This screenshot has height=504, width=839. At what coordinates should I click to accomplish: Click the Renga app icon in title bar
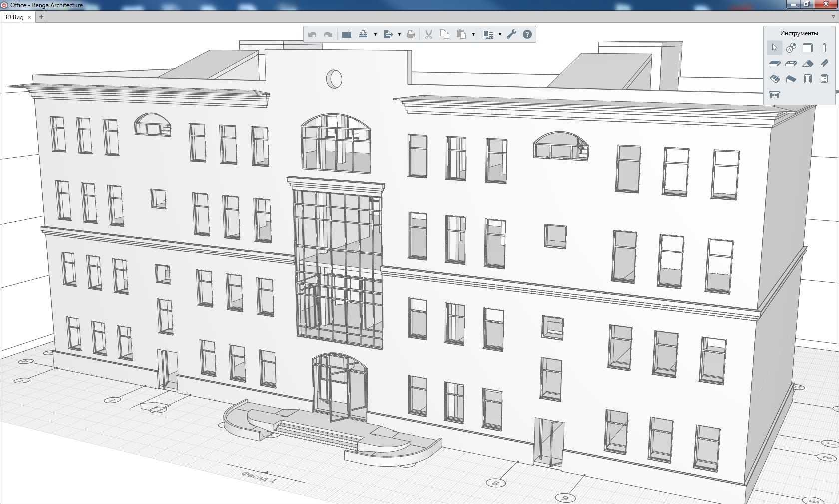click(4, 5)
